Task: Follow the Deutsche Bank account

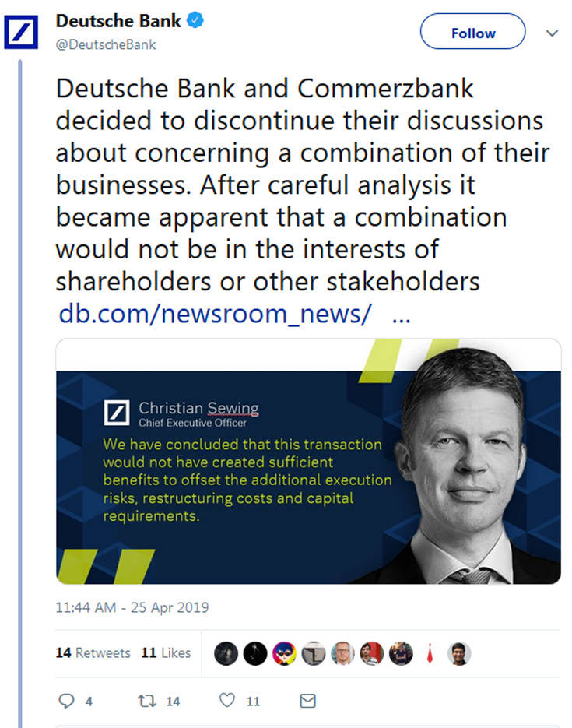Action: pos(472,33)
